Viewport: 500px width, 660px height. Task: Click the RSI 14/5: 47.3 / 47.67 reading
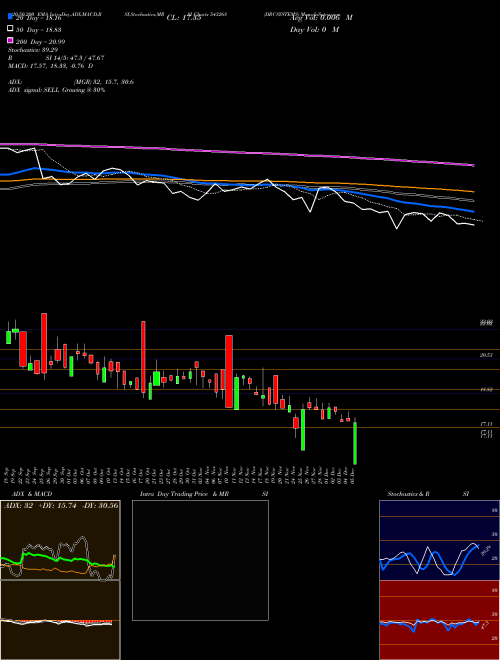pyautogui.click(x=56, y=58)
